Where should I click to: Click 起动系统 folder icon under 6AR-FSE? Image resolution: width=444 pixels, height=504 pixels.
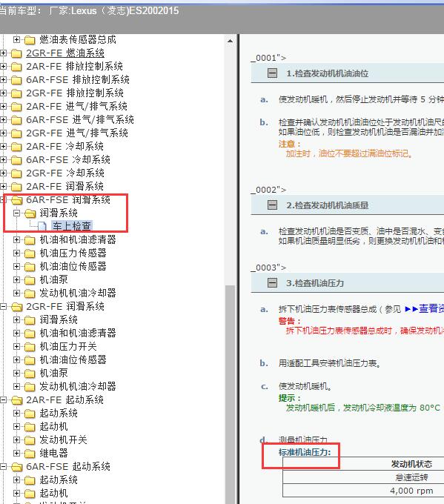point(30,481)
